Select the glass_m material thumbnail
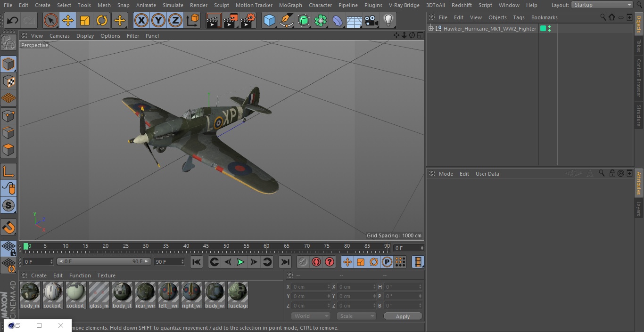Image resolution: width=644 pixels, height=332 pixels. [x=99, y=295]
